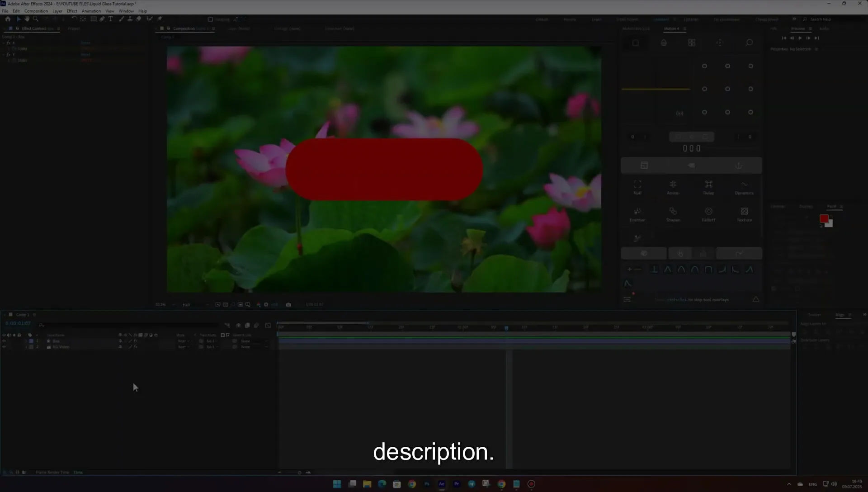
Task: Move the timeline zoom slider handle
Action: pyautogui.click(x=299, y=473)
